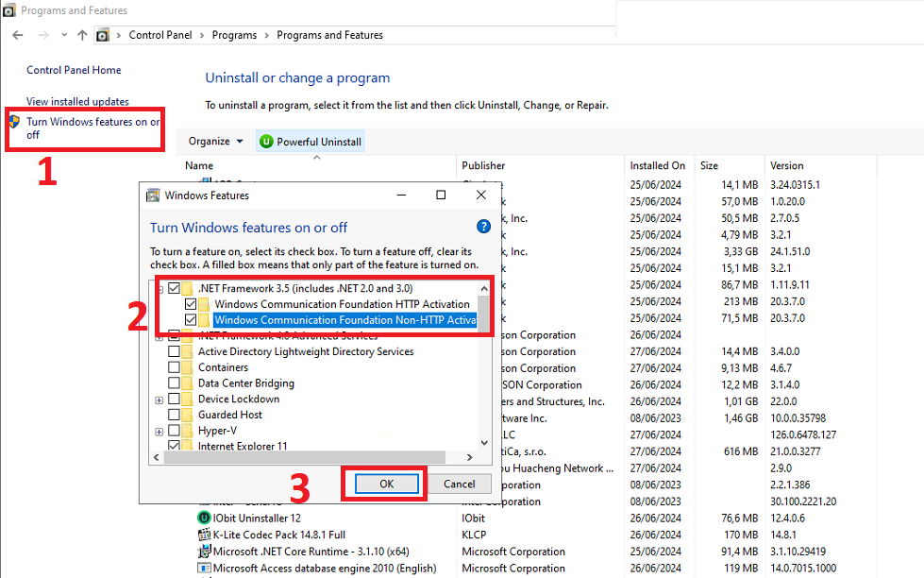Click the forward navigation arrow

(43, 35)
